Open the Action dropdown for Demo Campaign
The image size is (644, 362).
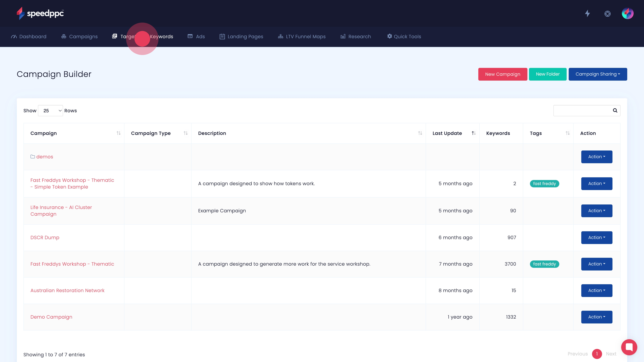click(x=597, y=317)
